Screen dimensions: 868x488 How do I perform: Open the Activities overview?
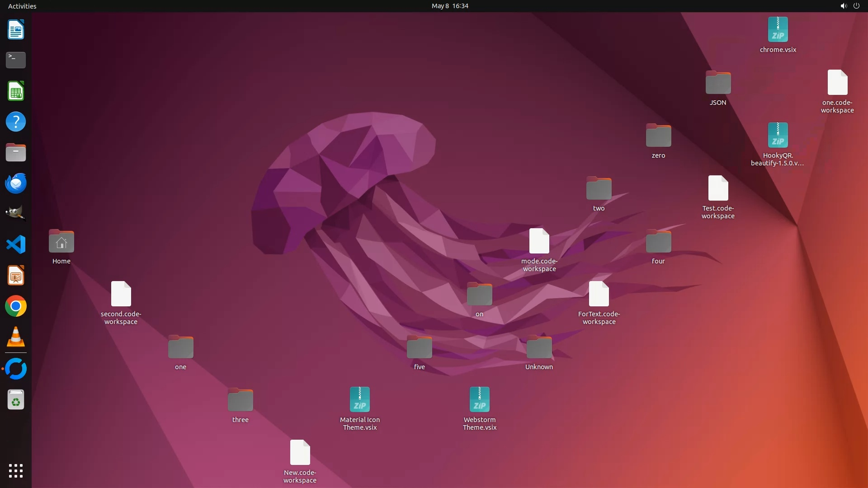click(22, 6)
